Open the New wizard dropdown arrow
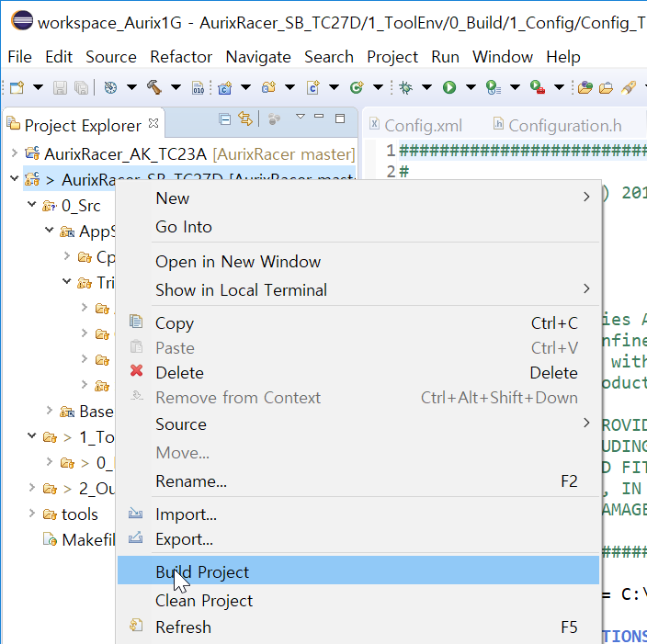647x644 pixels. tap(38, 87)
